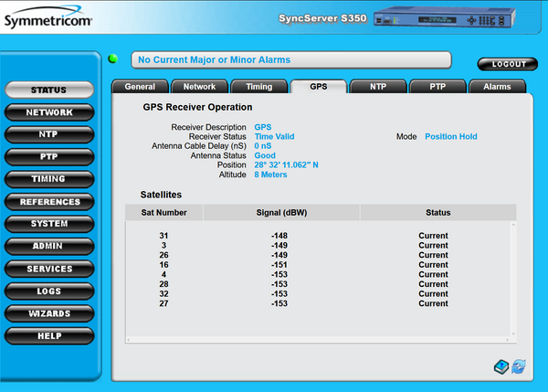Click the SyncServer S350 device image

pyautogui.click(x=444, y=16)
